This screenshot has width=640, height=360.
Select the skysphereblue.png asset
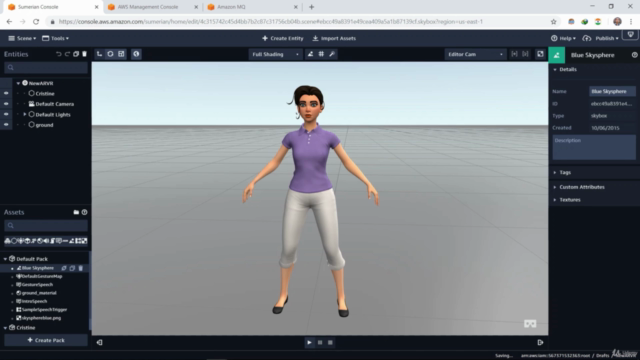[41, 318]
